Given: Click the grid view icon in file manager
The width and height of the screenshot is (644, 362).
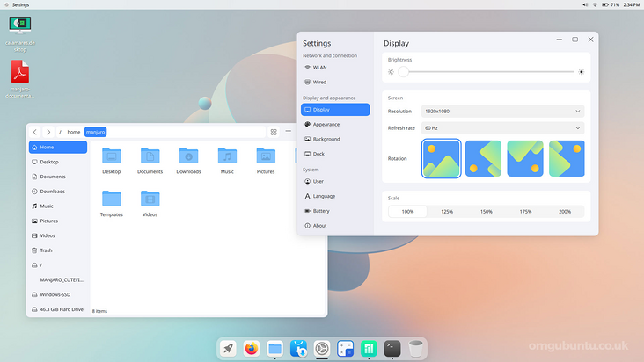Looking at the screenshot, I should 274,132.
